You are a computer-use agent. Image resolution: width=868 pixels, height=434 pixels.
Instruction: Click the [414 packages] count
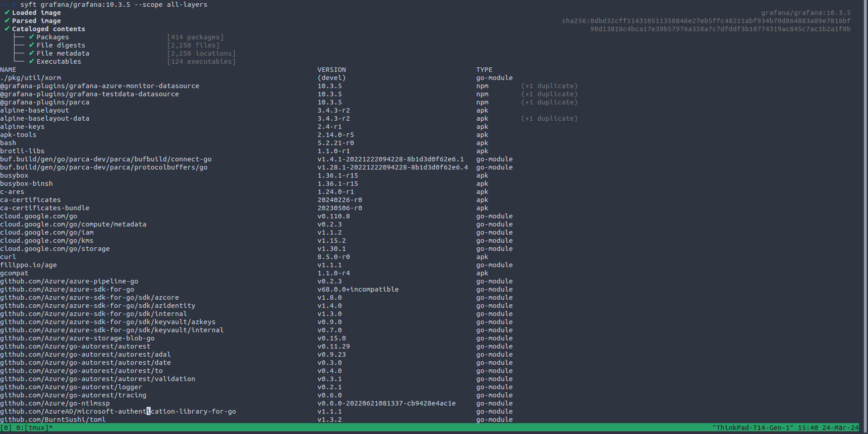[x=195, y=37]
